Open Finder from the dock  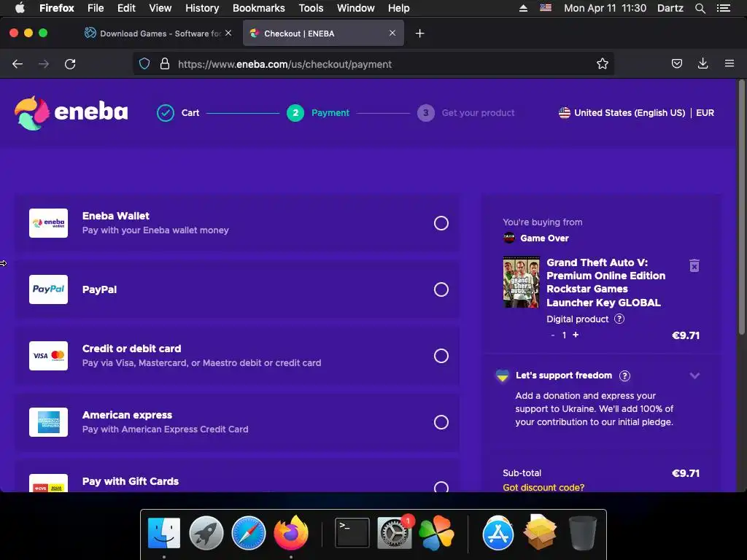pyautogui.click(x=164, y=533)
